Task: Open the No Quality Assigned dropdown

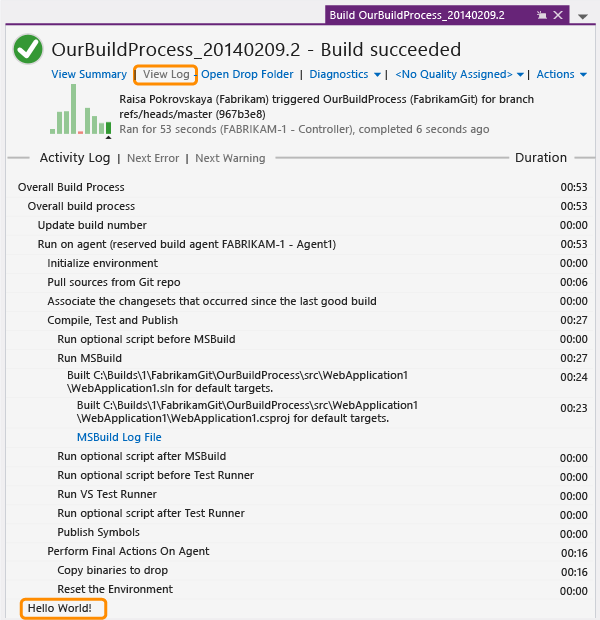Action: click(459, 74)
